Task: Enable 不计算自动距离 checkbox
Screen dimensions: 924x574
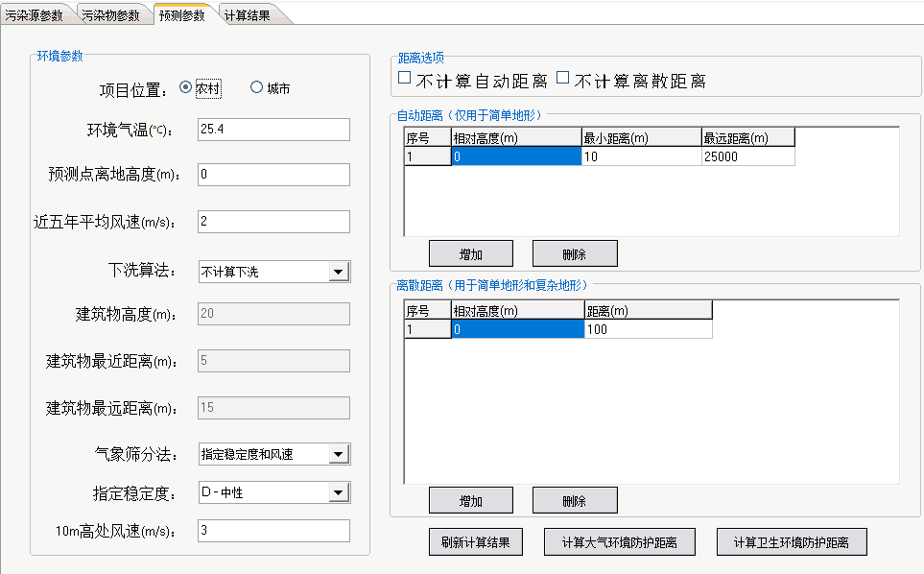Action: tap(405, 79)
